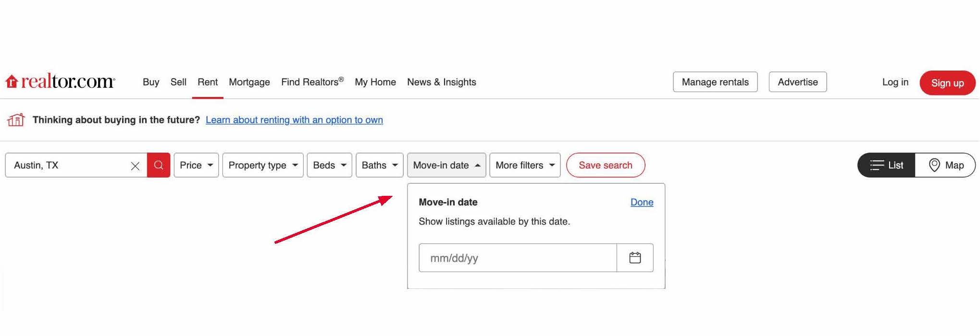Click the red search magnifier icon
This screenshot has width=980, height=336.
(159, 165)
